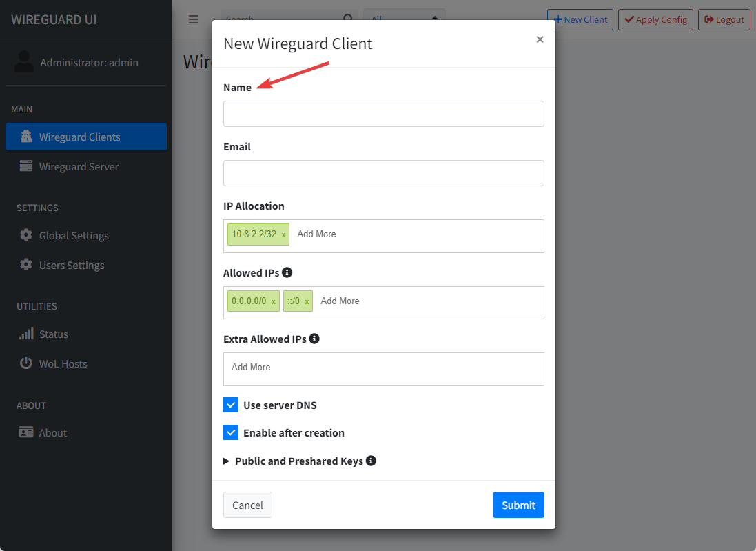This screenshot has width=756, height=551.
Task: Open the Status utility page
Action: click(x=86, y=334)
